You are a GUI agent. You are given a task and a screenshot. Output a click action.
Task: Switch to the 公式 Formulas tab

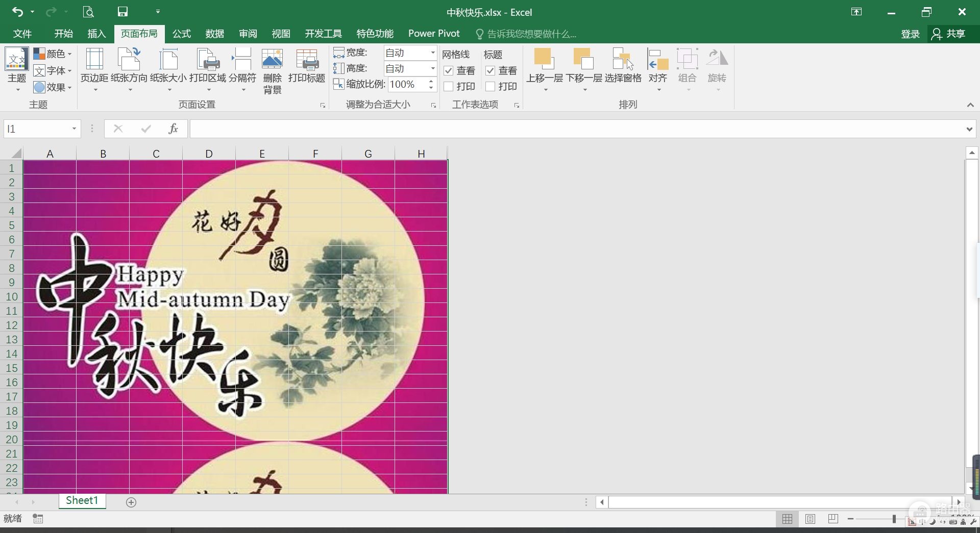click(181, 34)
